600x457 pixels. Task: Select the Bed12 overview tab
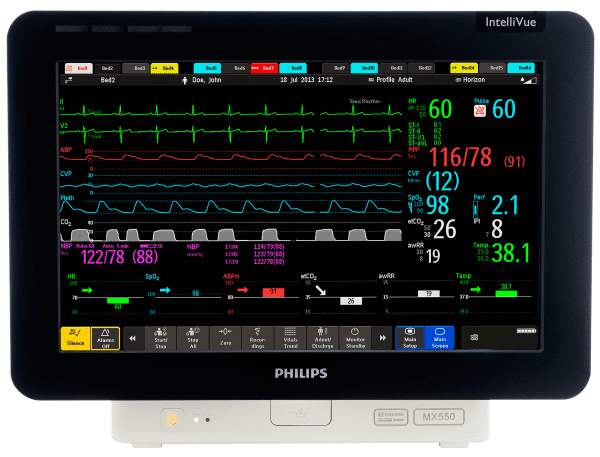click(x=421, y=68)
